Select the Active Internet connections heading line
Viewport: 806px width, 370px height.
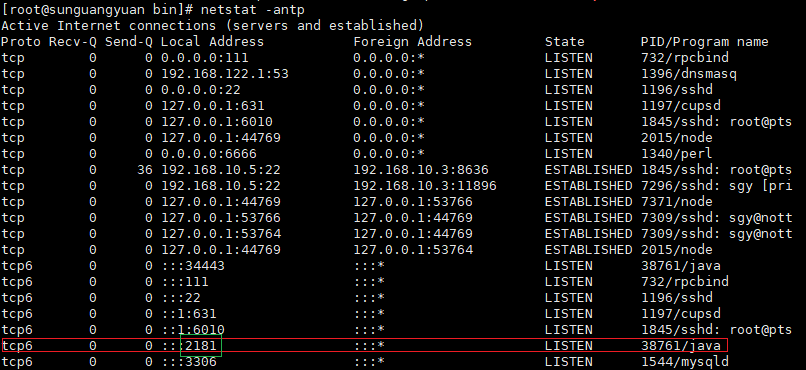212,25
